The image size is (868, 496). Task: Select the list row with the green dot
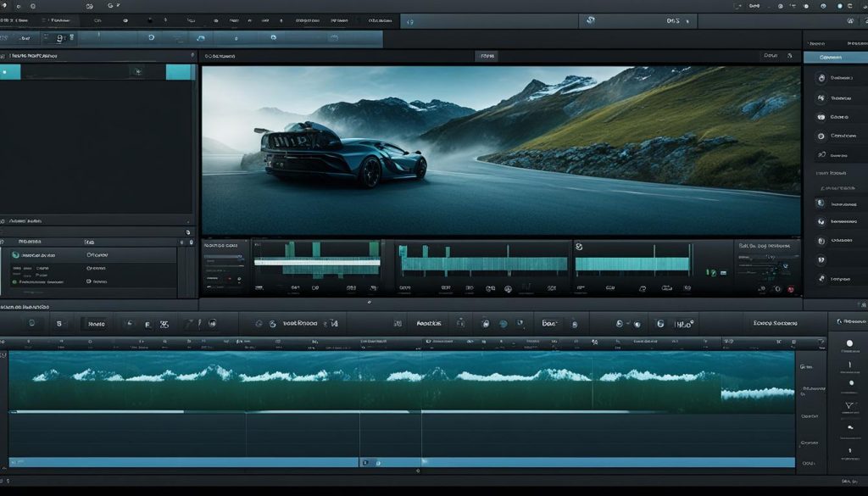coord(92,281)
